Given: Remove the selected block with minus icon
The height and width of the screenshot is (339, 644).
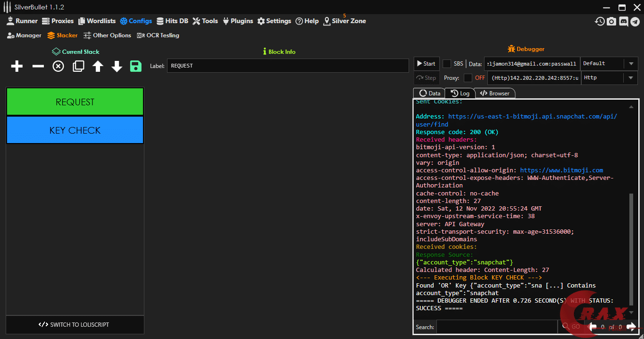Looking at the screenshot, I should coord(38,66).
